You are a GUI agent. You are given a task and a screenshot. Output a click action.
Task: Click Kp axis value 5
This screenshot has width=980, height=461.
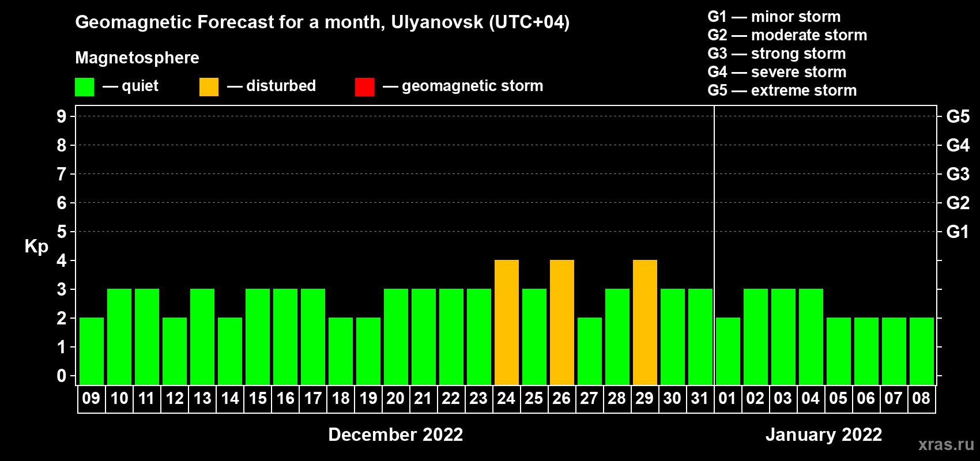pos(62,232)
